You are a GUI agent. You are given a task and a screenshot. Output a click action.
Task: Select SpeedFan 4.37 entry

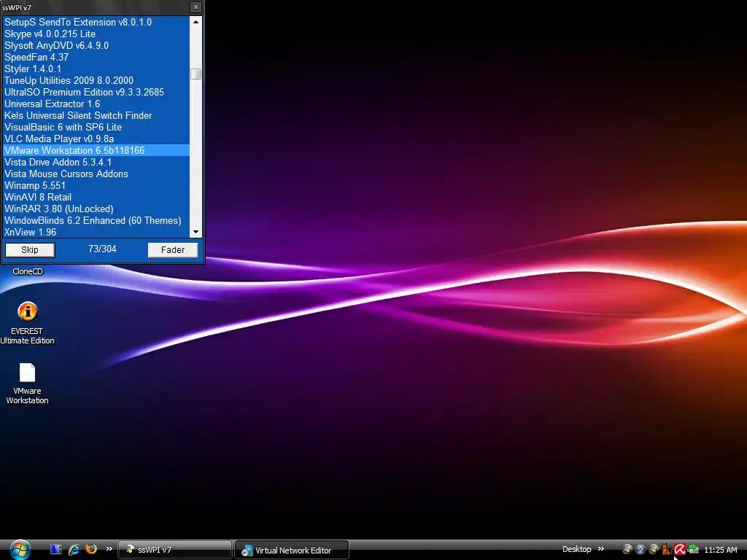(96, 57)
